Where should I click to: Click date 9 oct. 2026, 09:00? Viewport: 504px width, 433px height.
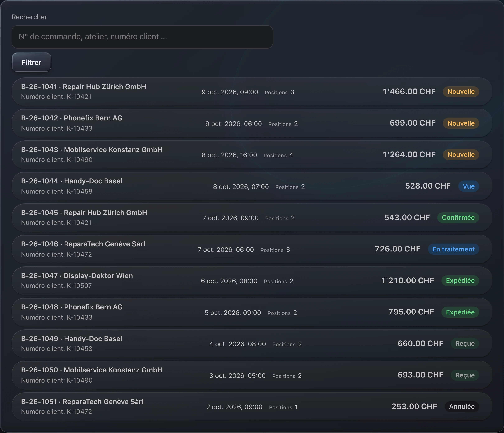[230, 92]
